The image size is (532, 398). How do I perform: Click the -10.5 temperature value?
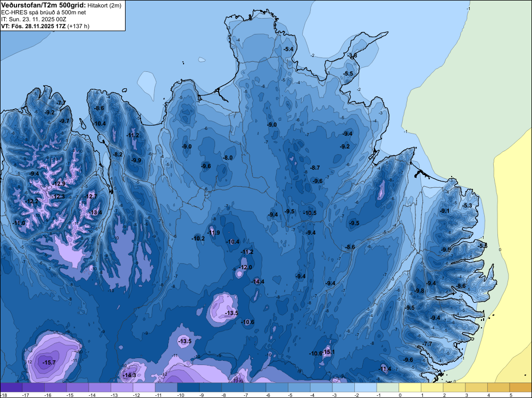pos(310,213)
